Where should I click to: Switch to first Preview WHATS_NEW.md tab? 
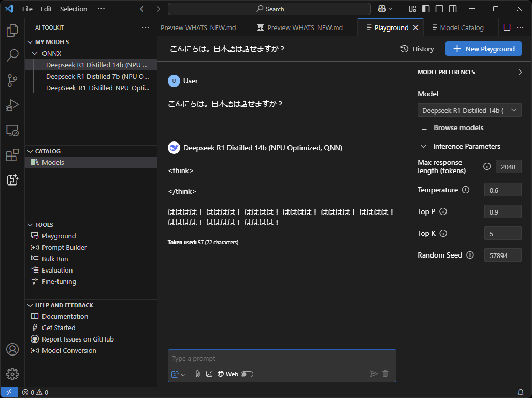pos(204,27)
